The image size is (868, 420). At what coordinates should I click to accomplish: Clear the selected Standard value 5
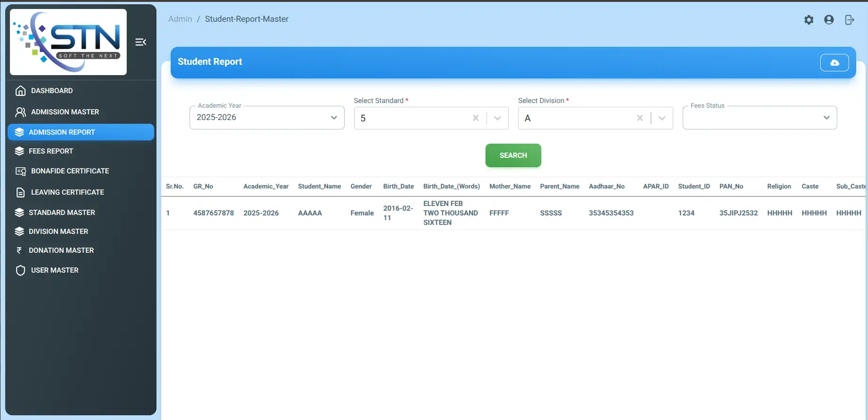coord(476,118)
